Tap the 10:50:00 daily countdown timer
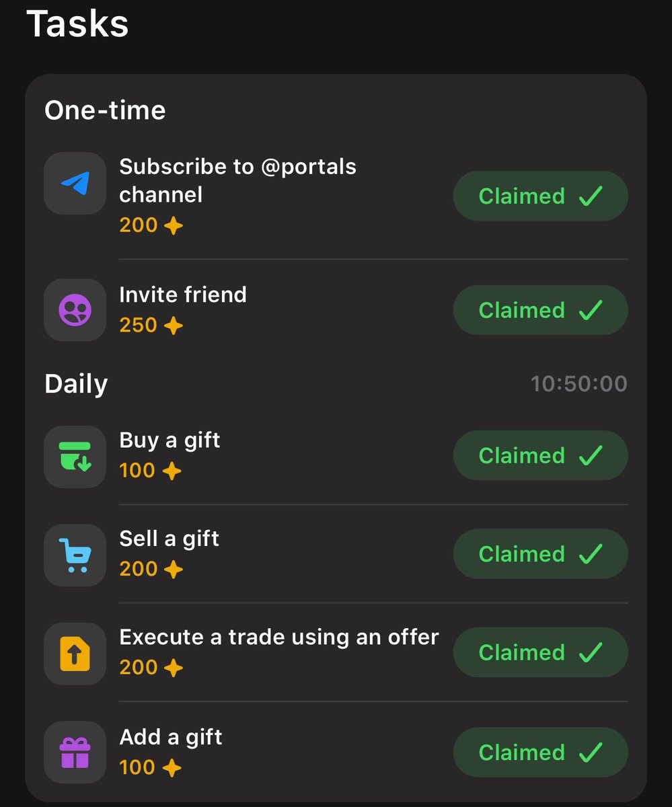 pos(579,384)
